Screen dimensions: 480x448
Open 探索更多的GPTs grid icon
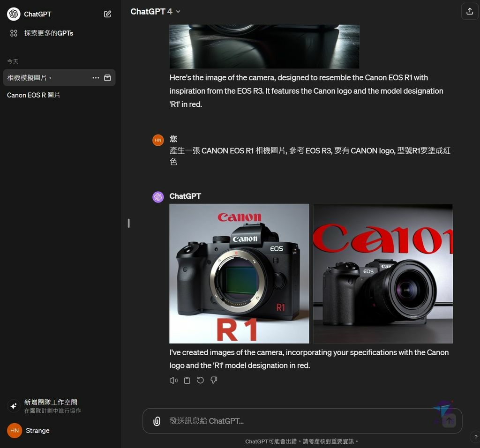14,33
